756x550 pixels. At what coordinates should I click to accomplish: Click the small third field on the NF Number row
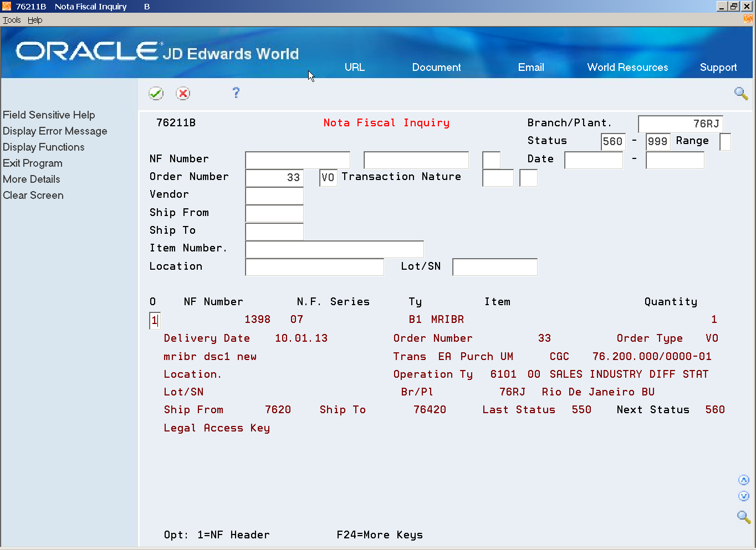(x=491, y=160)
